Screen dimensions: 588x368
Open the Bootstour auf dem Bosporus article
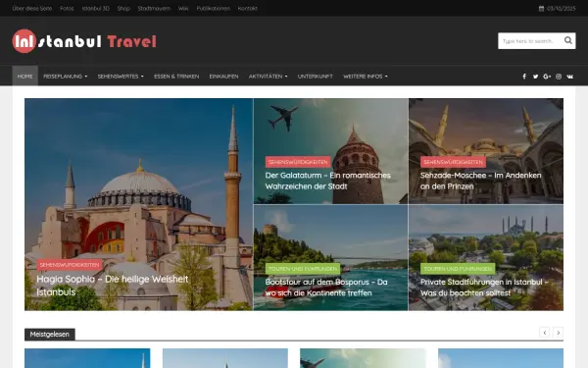[x=326, y=288]
